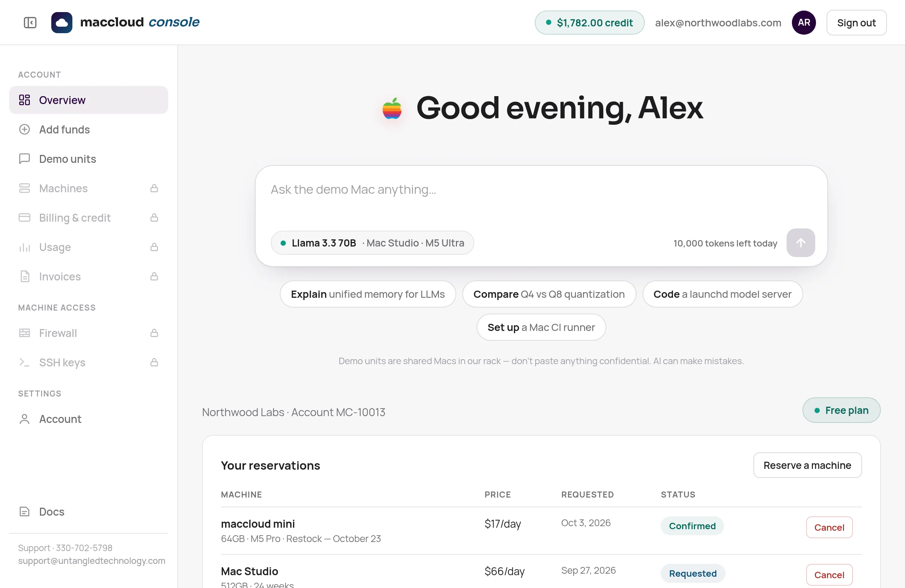
Task: Click the Add funds plus-circle icon
Action: (25, 130)
